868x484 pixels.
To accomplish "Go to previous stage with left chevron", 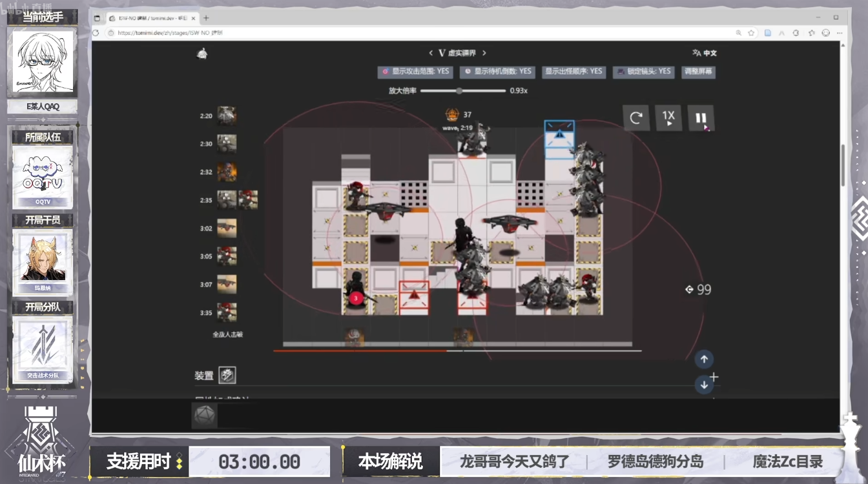I will (431, 54).
